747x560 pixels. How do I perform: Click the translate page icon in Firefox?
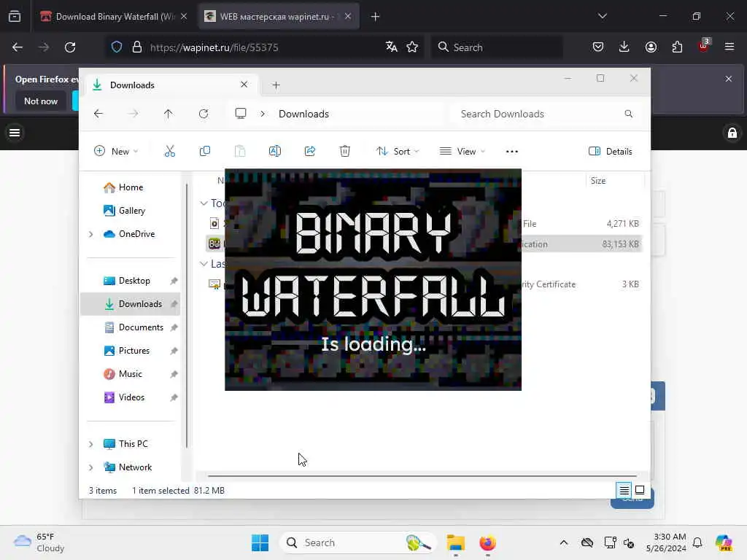[392, 47]
